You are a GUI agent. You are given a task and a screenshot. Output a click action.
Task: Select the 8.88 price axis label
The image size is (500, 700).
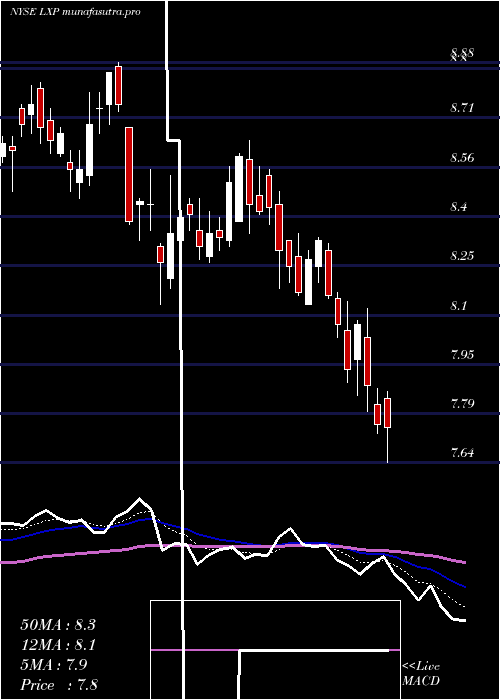click(x=462, y=54)
